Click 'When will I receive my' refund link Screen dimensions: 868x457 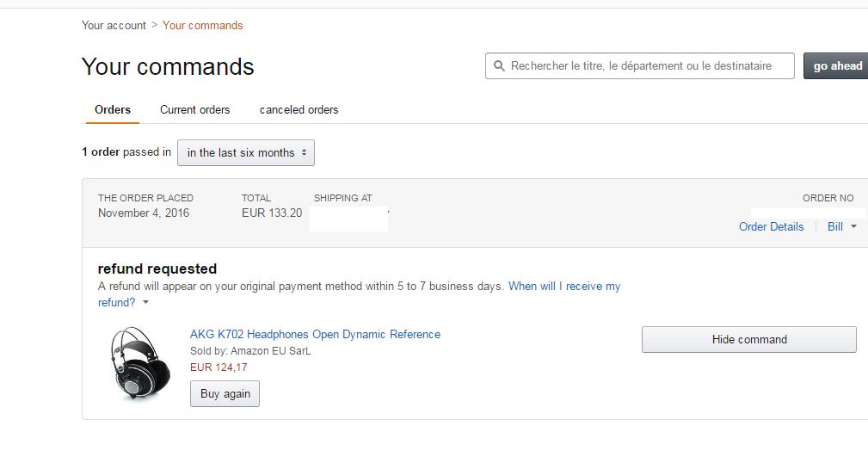point(564,286)
